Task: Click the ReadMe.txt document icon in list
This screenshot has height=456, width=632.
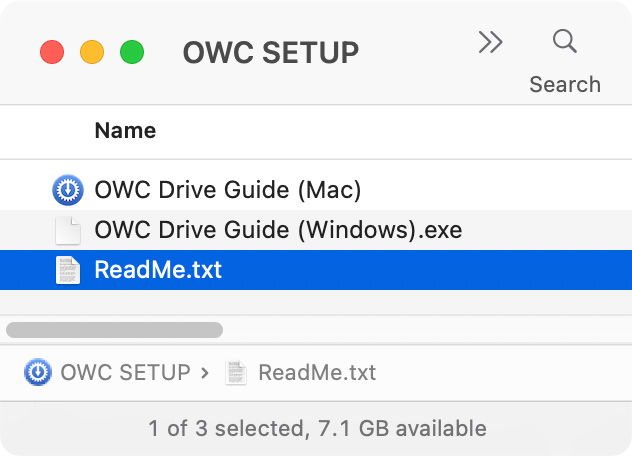Action: (68, 270)
